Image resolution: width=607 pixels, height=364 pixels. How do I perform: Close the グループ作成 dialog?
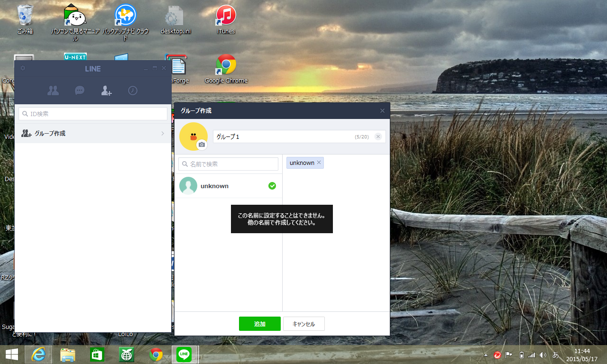[x=382, y=110]
